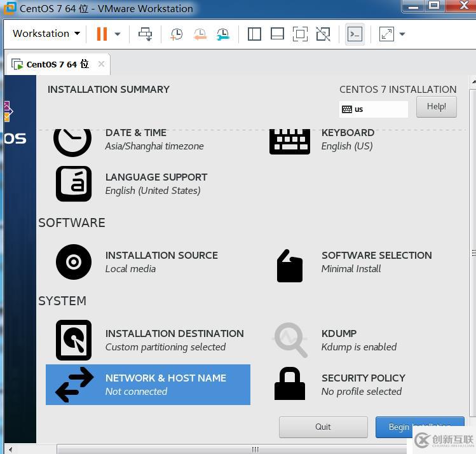Image resolution: width=476 pixels, height=454 pixels.
Task: Click the horizontal scrollbar thumb
Action: pyautogui.click(x=255, y=450)
